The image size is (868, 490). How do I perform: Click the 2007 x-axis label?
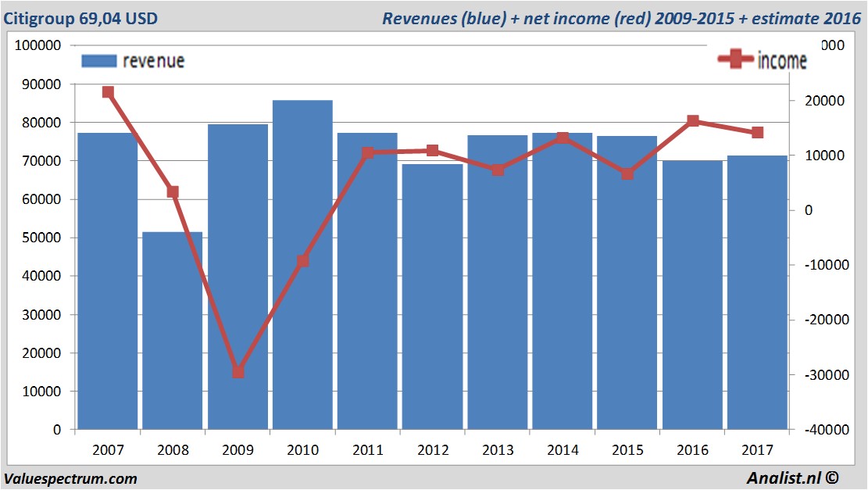[108, 450]
